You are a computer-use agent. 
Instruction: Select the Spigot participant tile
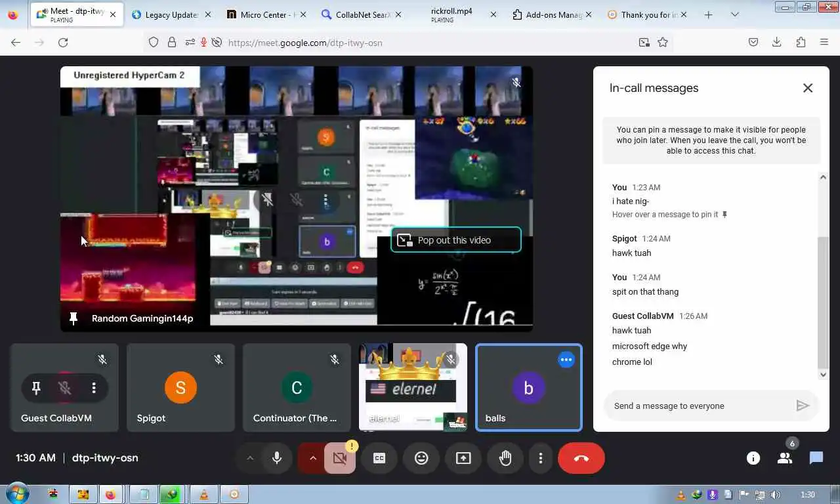[180, 388]
